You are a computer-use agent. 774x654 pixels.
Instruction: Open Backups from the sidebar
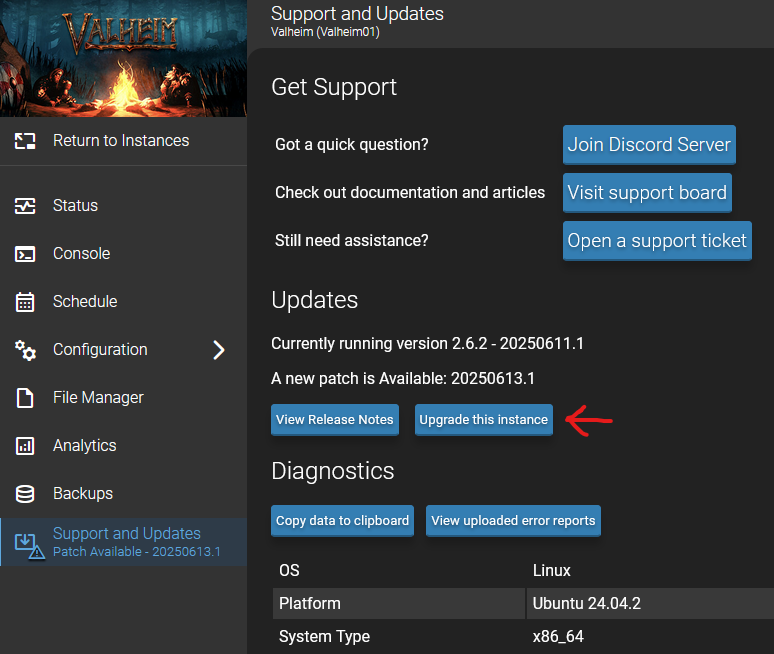tap(123, 493)
